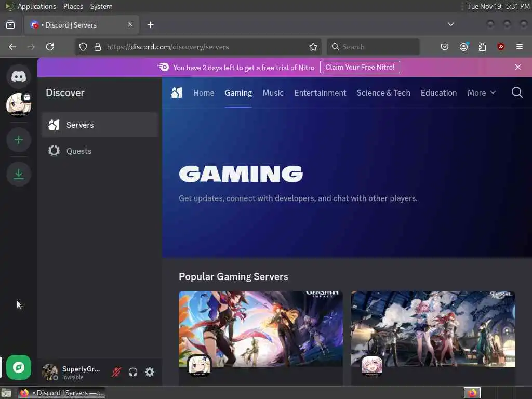Viewport: 532px width, 399px height.
Task: Click the discovery logo beside Home tab
Action: [x=177, y=92]
